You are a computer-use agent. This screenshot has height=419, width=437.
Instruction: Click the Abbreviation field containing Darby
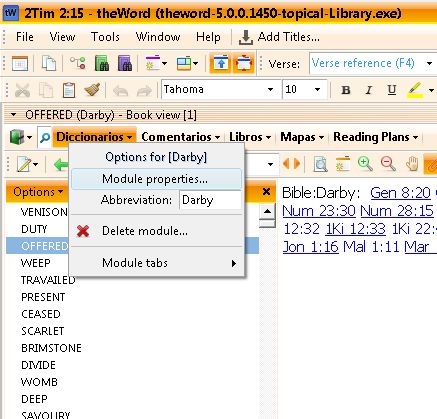(x=210, y=200)
